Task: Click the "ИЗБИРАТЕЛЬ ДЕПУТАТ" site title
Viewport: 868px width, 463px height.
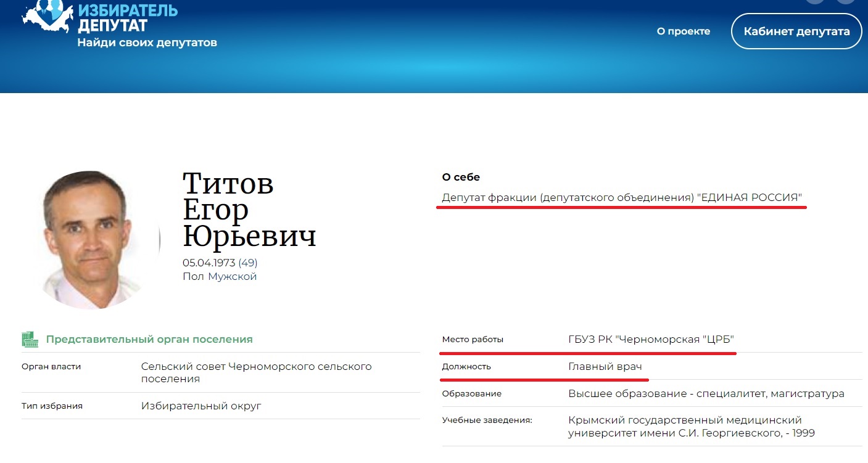Action: click(127, 17)
